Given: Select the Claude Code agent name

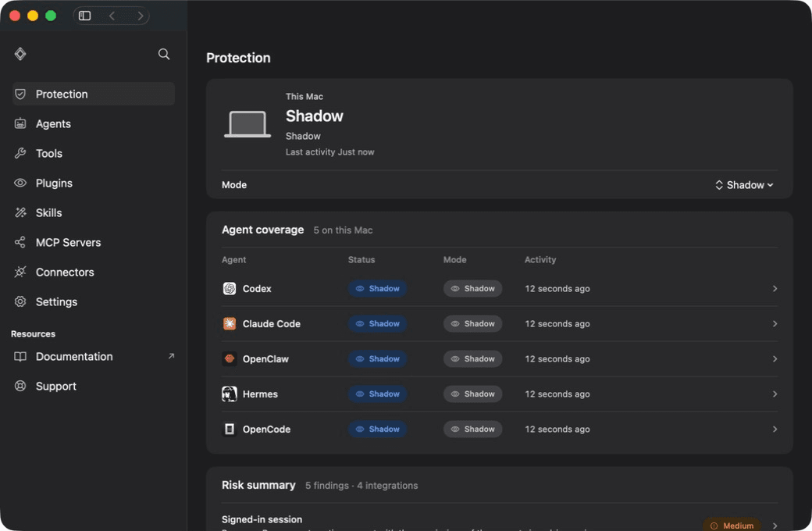Looking at the screenshot, I should (x=272, y=324).
